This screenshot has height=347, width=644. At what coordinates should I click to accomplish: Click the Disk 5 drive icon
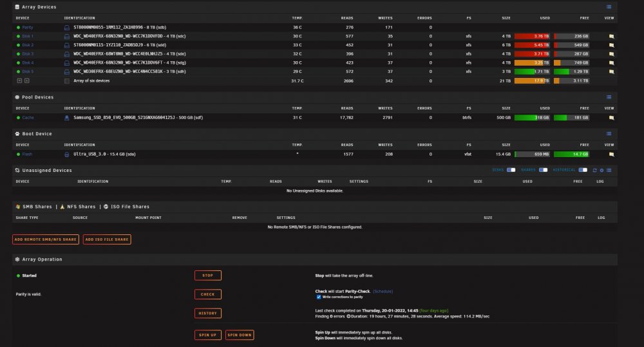coord(66,71)
